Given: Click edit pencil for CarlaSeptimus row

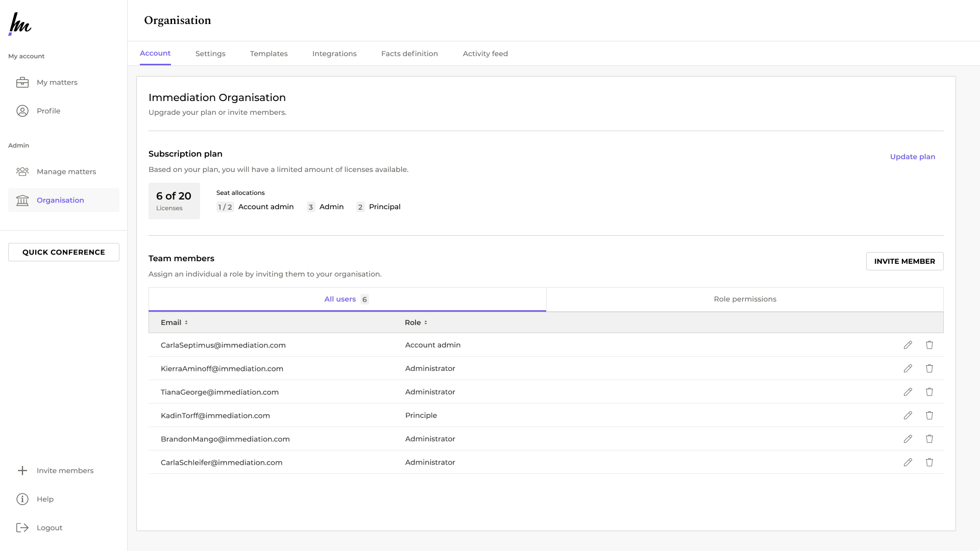Looking at the screenshot, I should pos(908,345).
